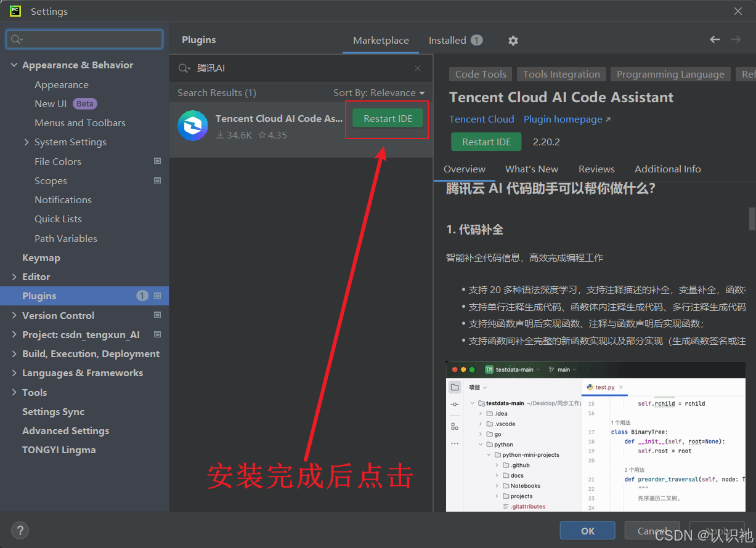Expand the Tools section
The width and height of the screenshot is (756, 548).
[x=14, y=392]
